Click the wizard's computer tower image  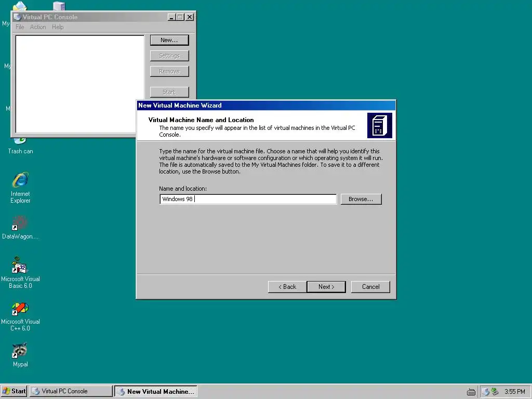coord(380,126)
